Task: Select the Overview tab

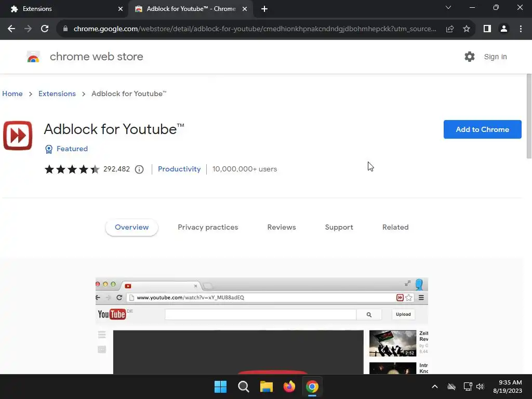Action: [131, 228]
